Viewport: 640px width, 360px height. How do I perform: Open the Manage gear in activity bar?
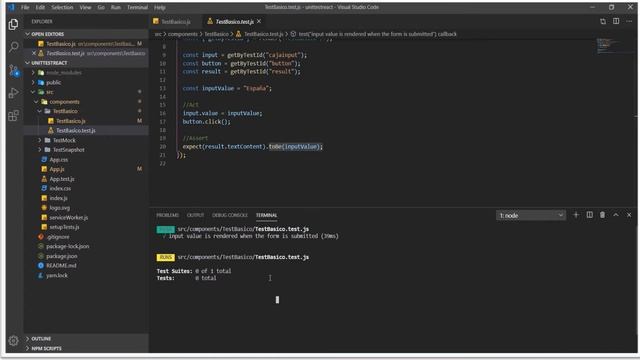(13, 340)
